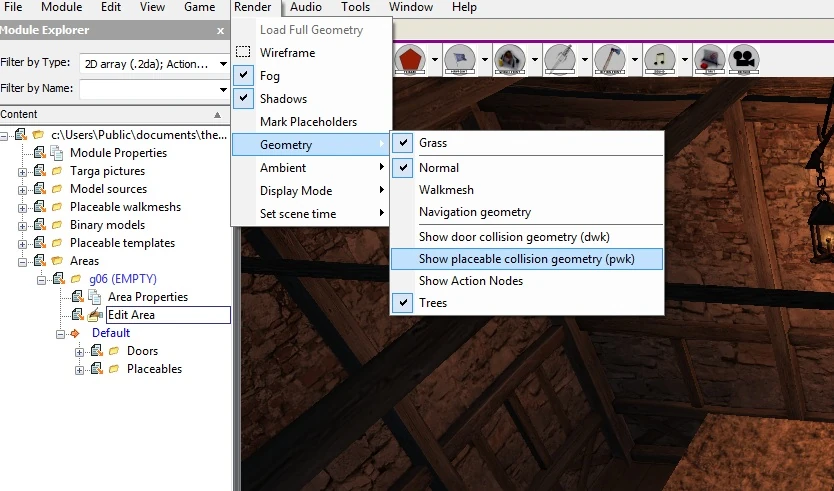Click the music note sound toolbar icon
This screenshot has width=834, height=491.
pyautogui.click(x=660, y=59)
